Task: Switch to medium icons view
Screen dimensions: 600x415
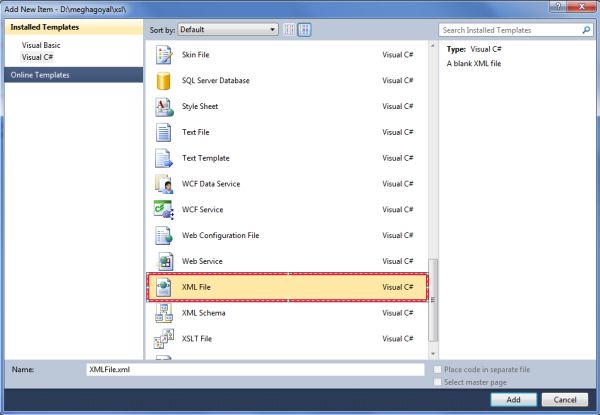Action: [305, 29]
